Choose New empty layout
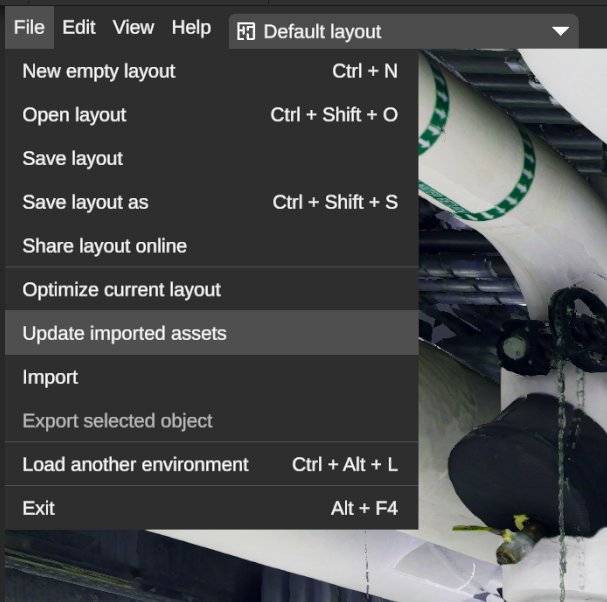Screen dimensions: 607x602 click(x=99, y=71)
